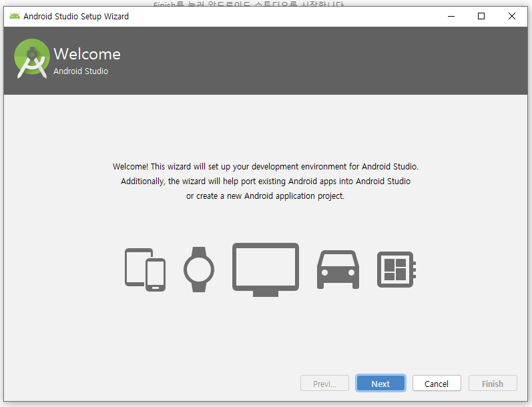The height and width of the screenshot is (407, 532).
Task: Cancel the setup wizard
Action: (437, 384)
